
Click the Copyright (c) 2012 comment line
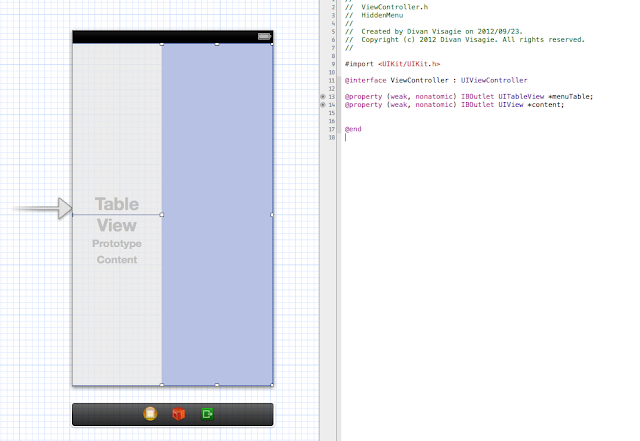465,40
